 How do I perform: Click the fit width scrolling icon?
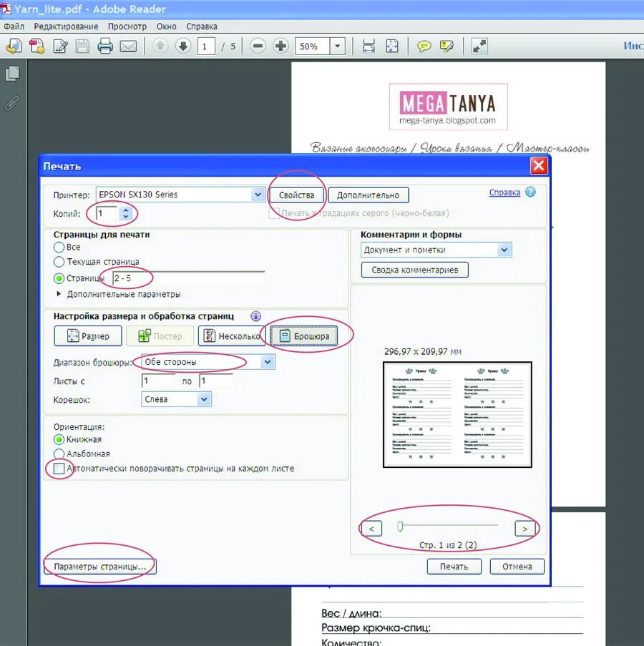[369, 46]
